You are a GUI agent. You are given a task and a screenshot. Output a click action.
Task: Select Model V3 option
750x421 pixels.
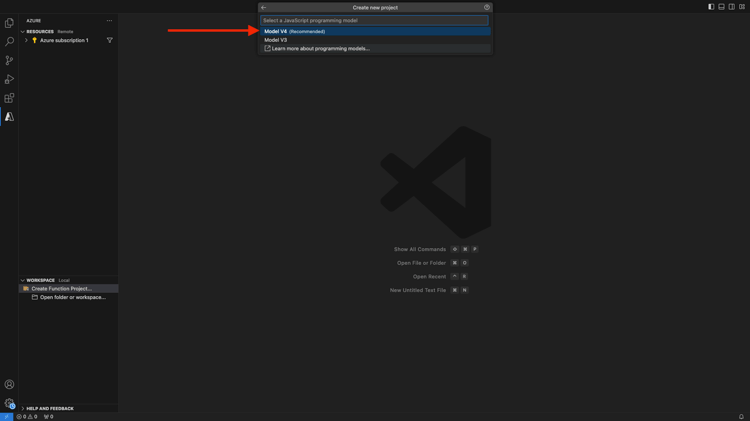(375, 40)
